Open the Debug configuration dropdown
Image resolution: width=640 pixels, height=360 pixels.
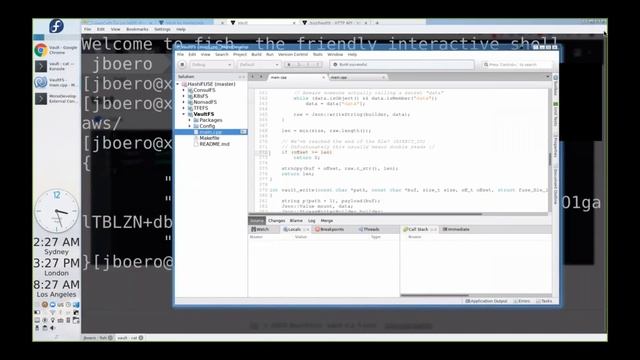[211, 64]
